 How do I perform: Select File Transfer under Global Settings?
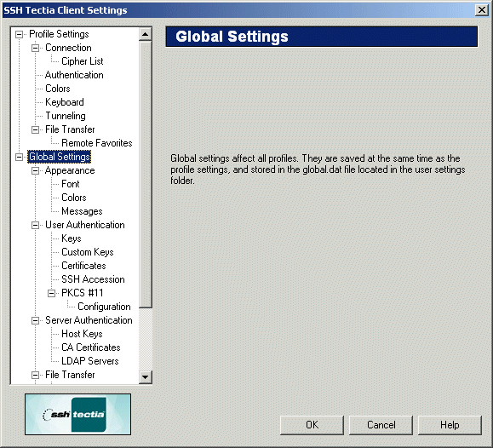(70, 375)
